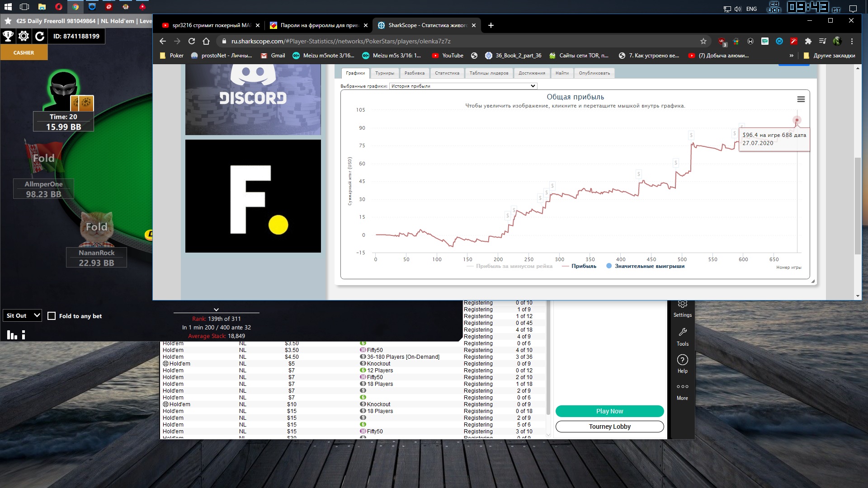
Task: Toggle Прибыль за минусом рейка legend item
Action: coord(509,266)
